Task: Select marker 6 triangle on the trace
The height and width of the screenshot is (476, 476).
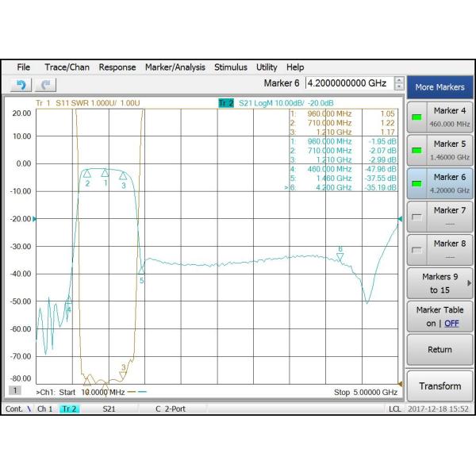Action: coord(340,256)
